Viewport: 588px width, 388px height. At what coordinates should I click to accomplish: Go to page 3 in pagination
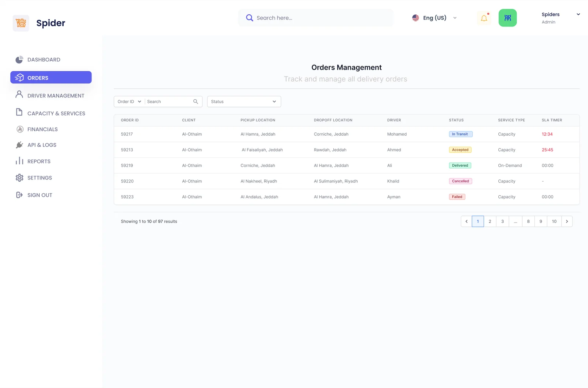pos(502,221)
